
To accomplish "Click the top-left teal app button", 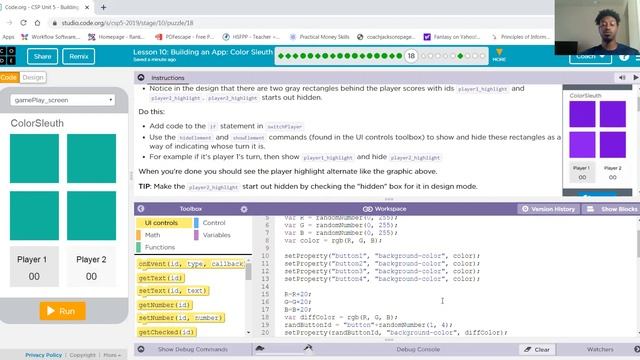I will tap(34, 158).
